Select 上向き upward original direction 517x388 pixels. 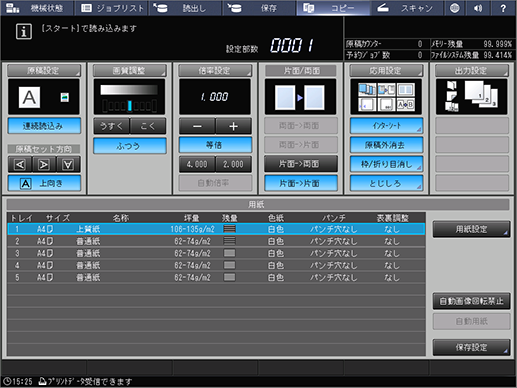click(44, 183)
